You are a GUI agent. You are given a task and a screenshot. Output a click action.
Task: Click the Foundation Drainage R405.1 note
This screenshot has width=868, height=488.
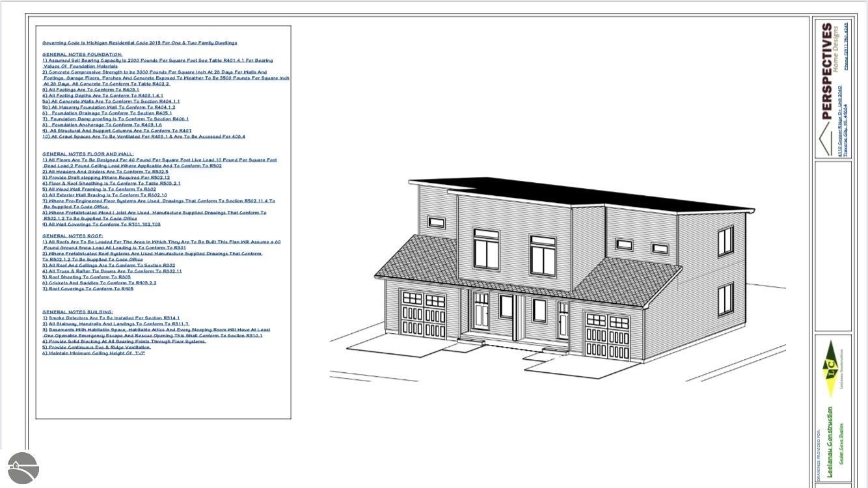point(107,113)
